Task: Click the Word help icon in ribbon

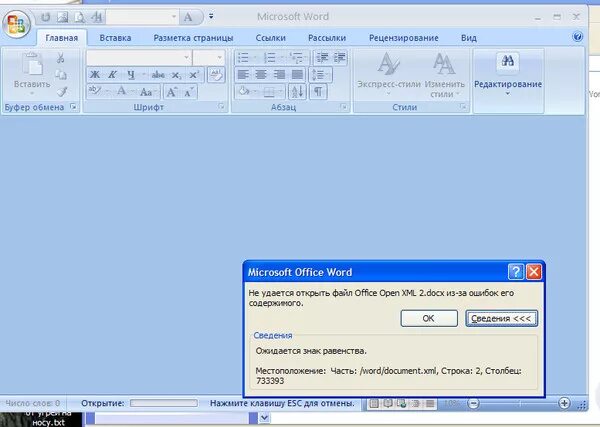Action: [x=577, y=37]
